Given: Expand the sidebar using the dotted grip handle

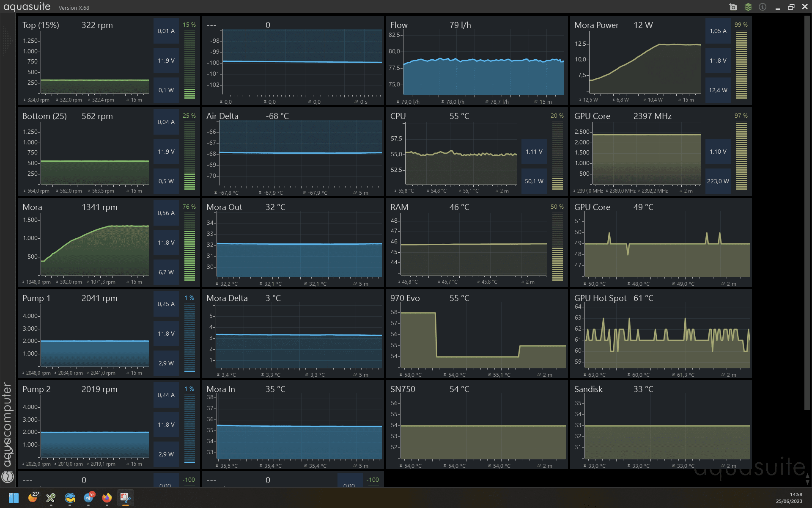Looking at the screenshot, I should (7, 41).
